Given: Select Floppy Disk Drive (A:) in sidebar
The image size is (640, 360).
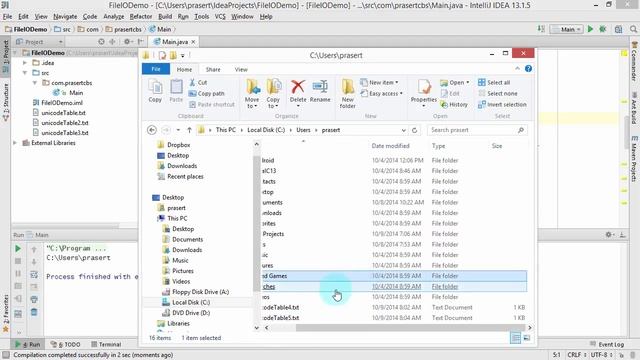Looking at the screenshot, I should [x=200, y=292].
